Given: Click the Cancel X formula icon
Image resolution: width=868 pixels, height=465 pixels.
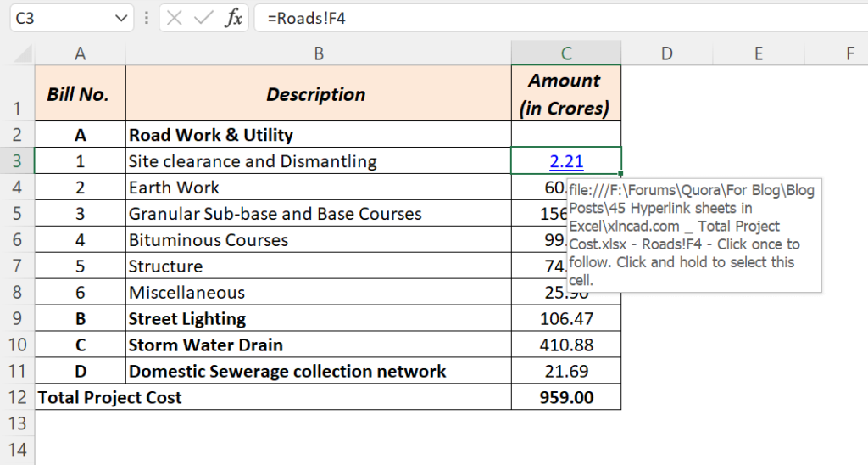Looking at the screenshot, I should (x=175, y=19).
